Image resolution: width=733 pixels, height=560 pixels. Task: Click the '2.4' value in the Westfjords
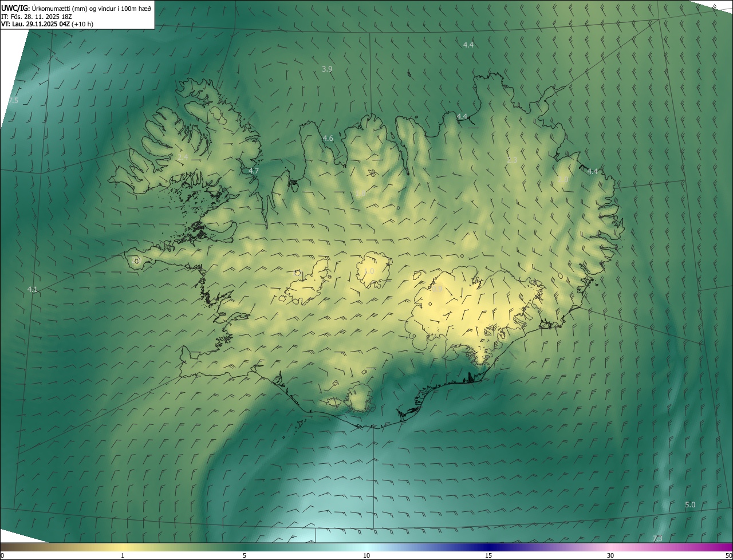[183, 157]
